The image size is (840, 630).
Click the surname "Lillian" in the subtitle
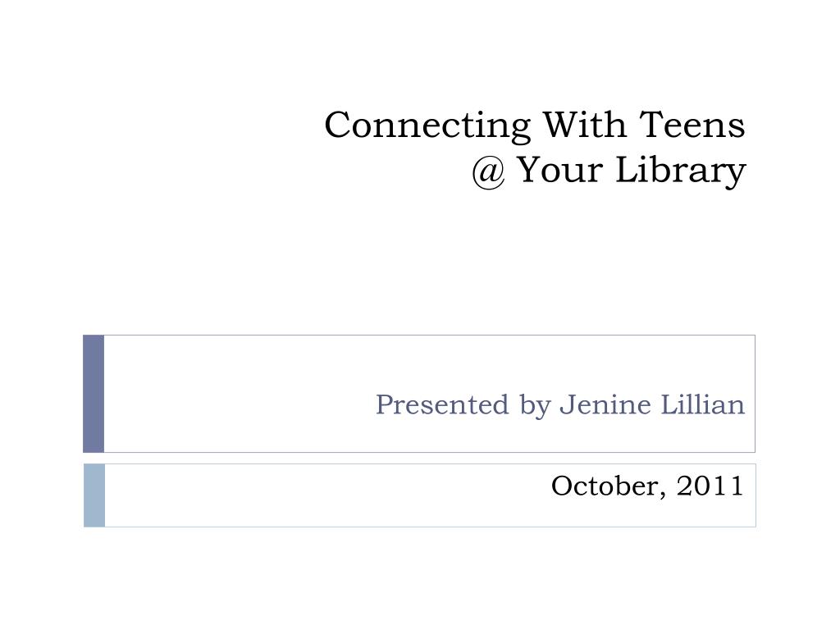point(702,404)
